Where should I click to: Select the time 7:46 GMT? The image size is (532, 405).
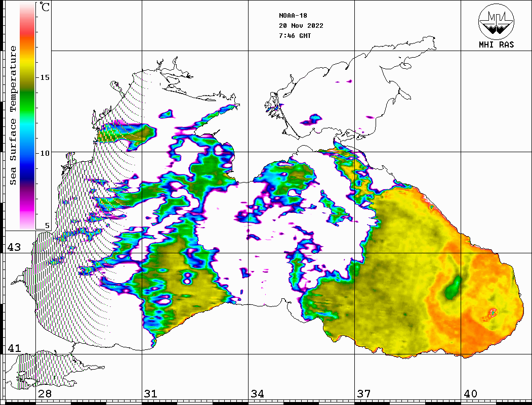click(295, 35)
